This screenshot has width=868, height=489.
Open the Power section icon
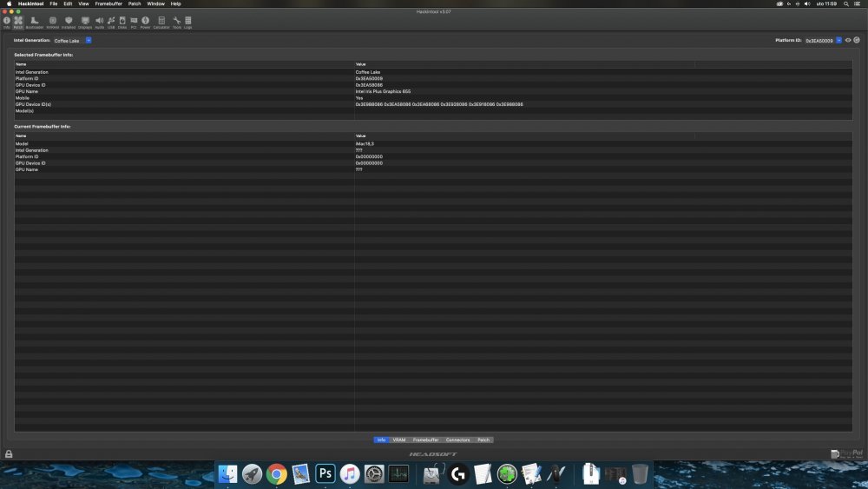(x=145, y=23)
